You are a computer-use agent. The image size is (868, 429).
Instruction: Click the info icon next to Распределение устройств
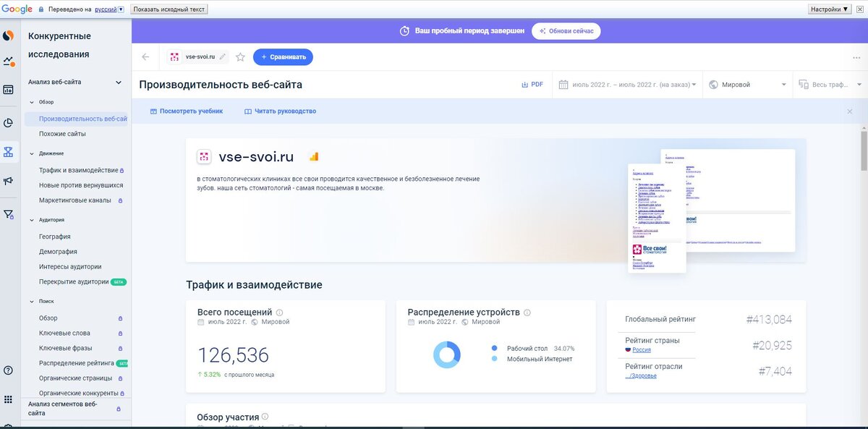pos(527,313)
